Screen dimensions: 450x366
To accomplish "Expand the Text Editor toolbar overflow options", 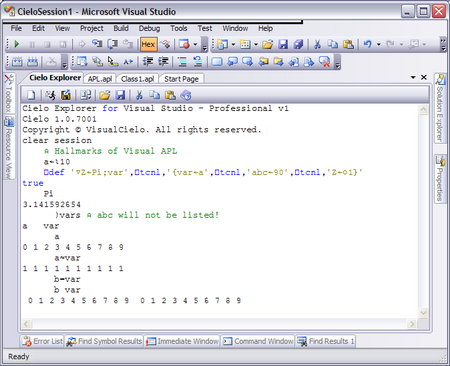I will (x=338, y=62).
